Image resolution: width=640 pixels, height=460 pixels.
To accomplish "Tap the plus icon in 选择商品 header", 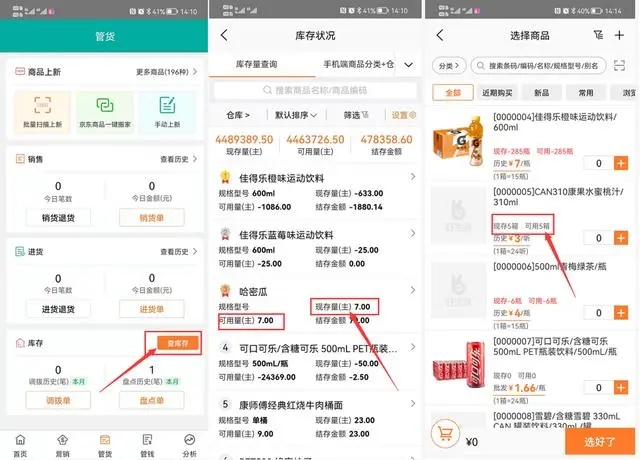I will [619, 36].
